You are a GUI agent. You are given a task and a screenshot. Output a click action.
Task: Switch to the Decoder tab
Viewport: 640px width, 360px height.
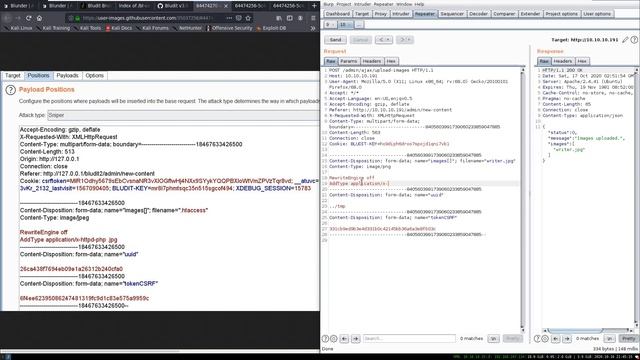pos(478,14)
